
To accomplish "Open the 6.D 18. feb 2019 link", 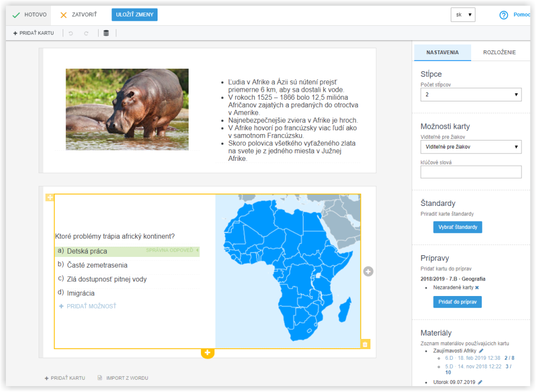I will pos(472,358).
